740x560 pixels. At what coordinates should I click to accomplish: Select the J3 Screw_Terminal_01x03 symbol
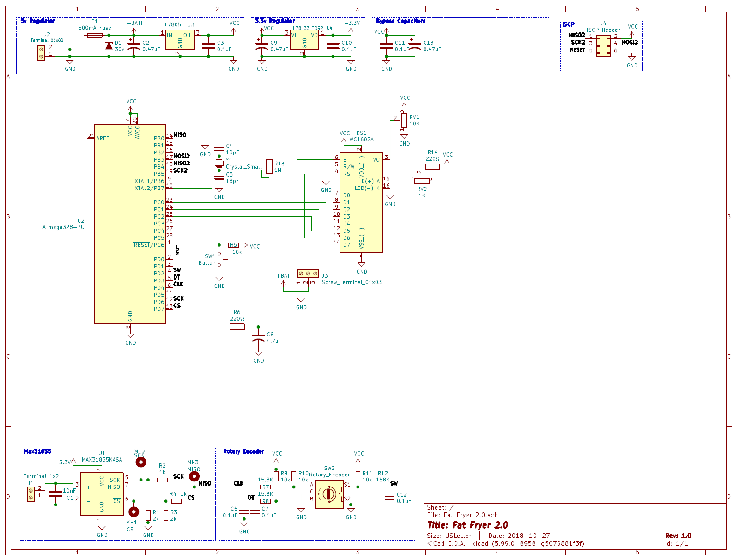click(x=308, y=274)
